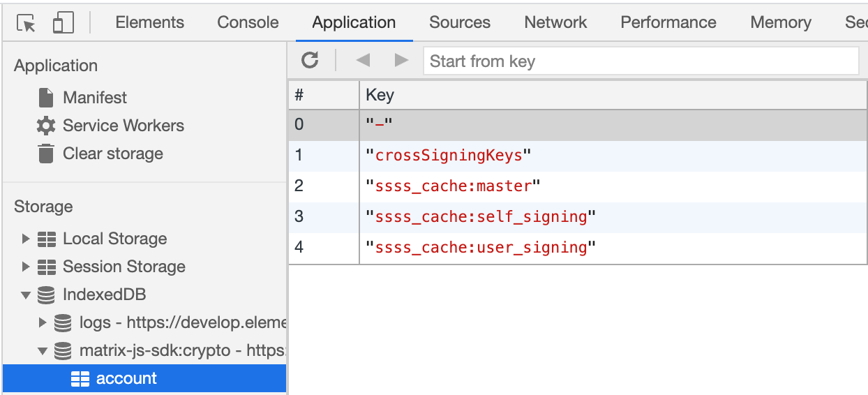Select the ssss_cache:user_signing row
Viewport: 868px width, 395px height.
[578, 248]
